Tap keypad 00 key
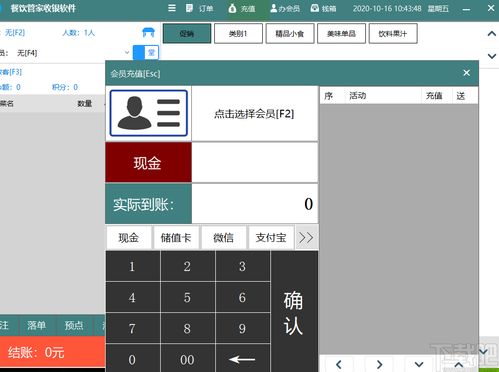Viewport: 499px width, 372px height. click(188, 359)
